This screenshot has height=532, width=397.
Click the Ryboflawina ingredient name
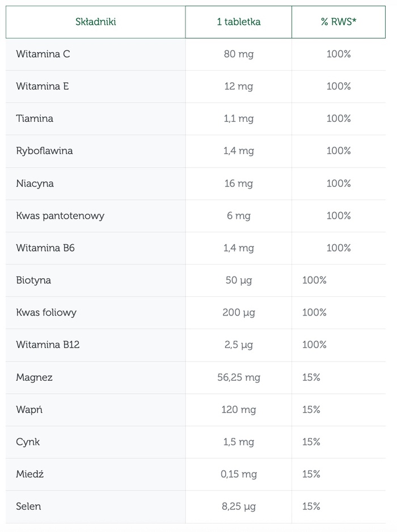(x=44, y=151)
